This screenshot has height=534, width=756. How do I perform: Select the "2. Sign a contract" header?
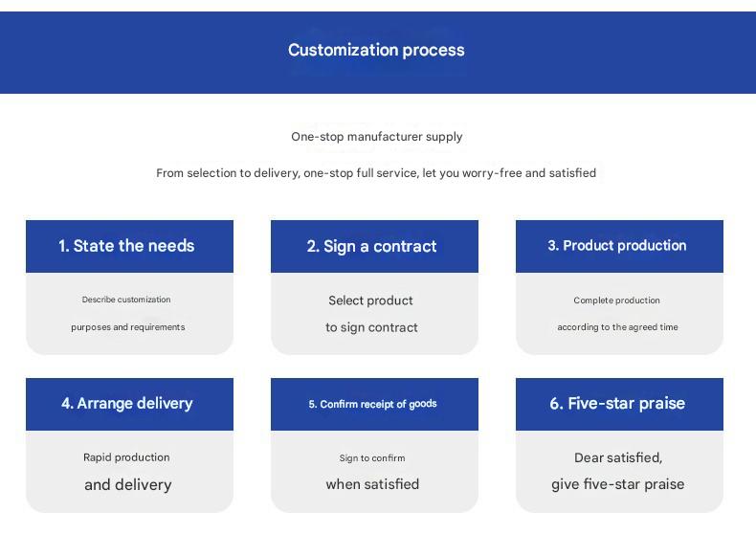click(x=371, y=246)
